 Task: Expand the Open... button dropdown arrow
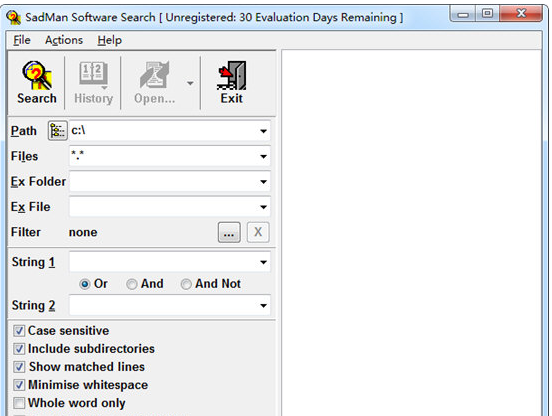[x=190, y=83]
